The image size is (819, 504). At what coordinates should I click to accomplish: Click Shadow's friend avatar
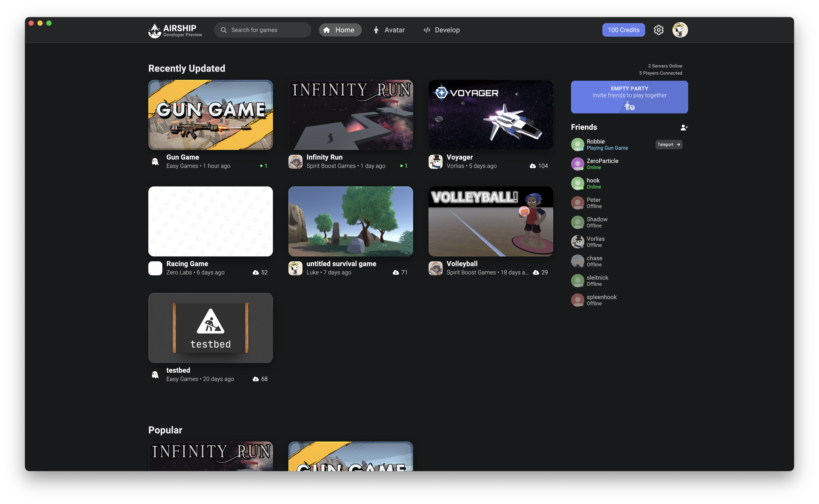(x=577, y=222)
